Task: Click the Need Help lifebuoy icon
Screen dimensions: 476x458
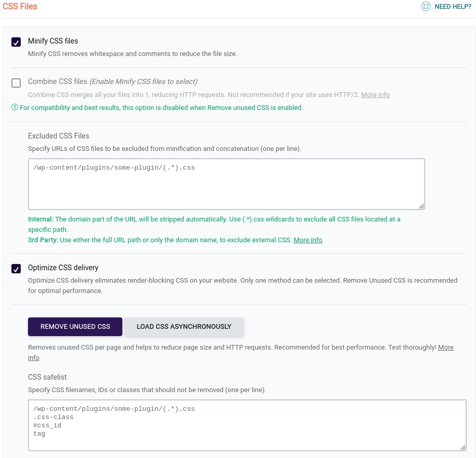Action: 426,6
